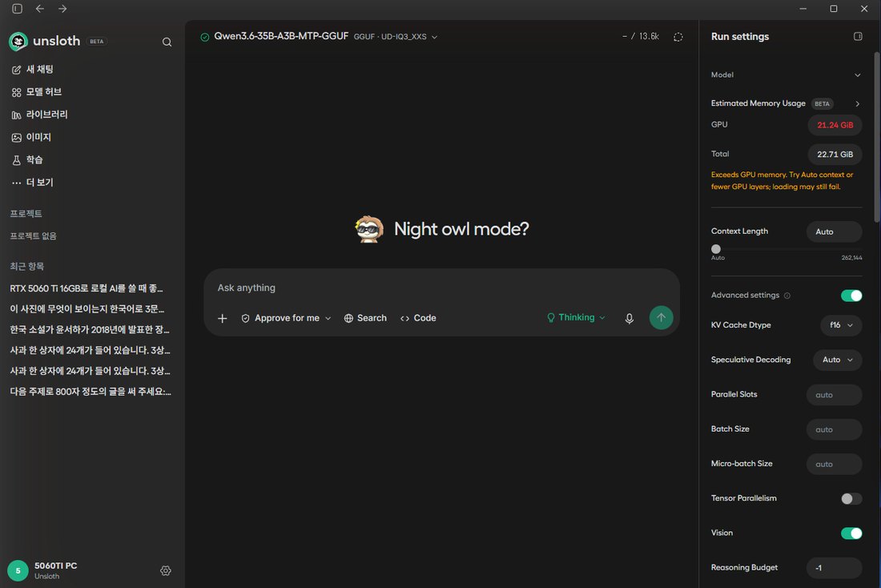The image size is (881, 588).
Task: Open the Speculative Decoding Auto dropdown
Action: [x=837, y=360]
